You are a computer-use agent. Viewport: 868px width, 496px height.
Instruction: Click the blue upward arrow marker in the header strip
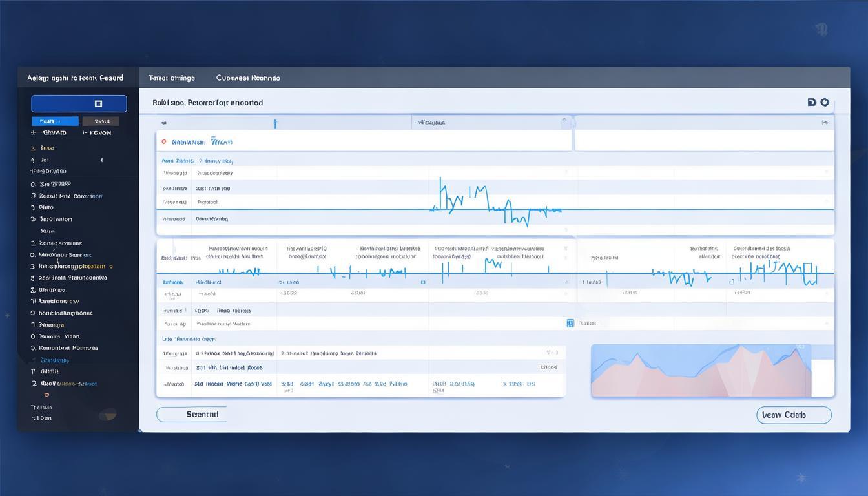pyautogui.click(x=275, y=123)
